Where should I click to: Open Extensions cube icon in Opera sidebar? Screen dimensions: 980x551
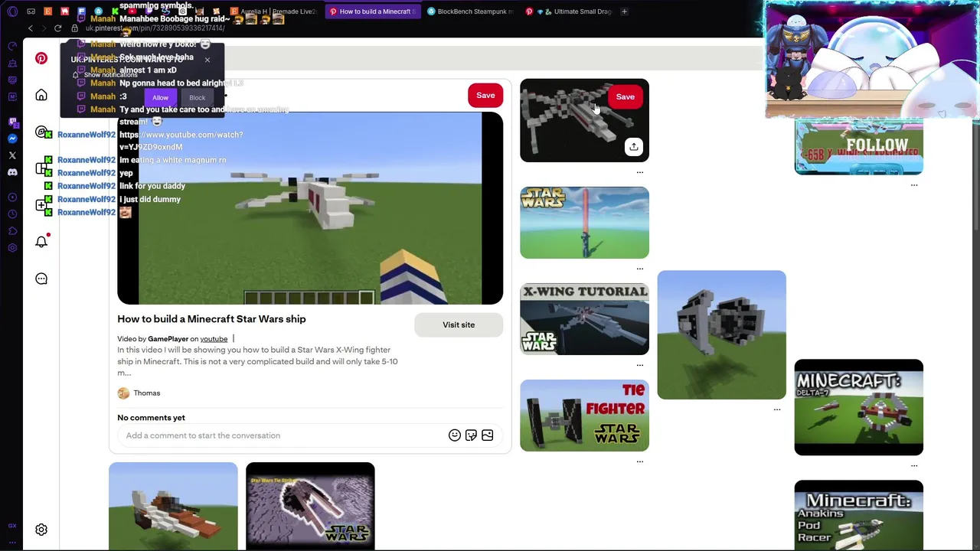pos(12,231)
